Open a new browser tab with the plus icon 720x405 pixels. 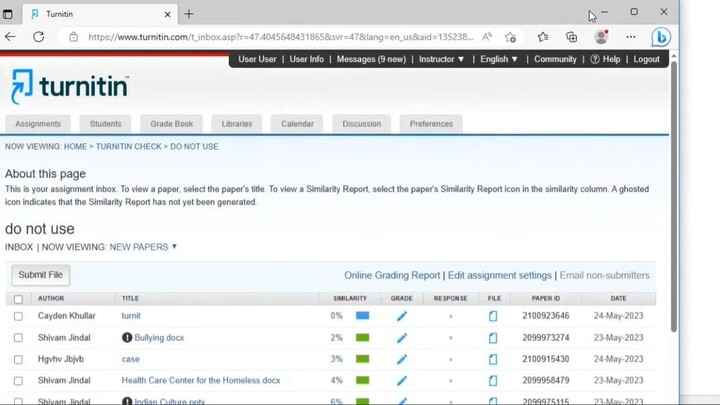pos(189,14)
